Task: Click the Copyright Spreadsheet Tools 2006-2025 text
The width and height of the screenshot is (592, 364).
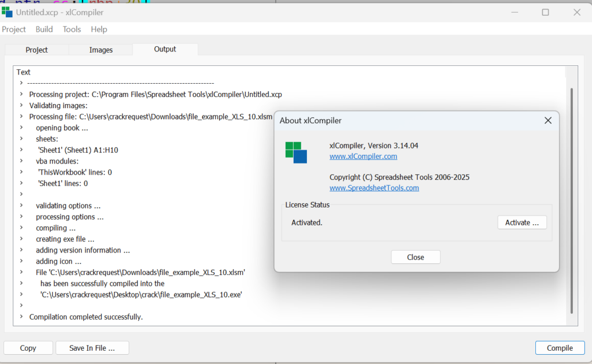Action: 399,177
